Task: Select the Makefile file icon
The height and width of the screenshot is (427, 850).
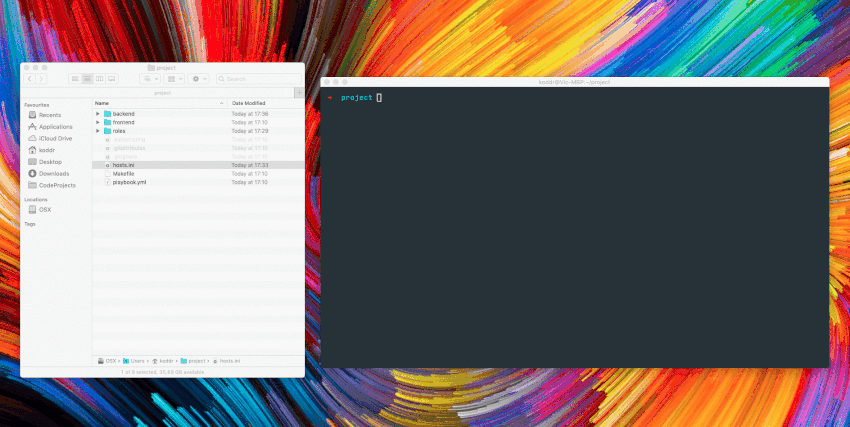Action: tap(107, 174)
